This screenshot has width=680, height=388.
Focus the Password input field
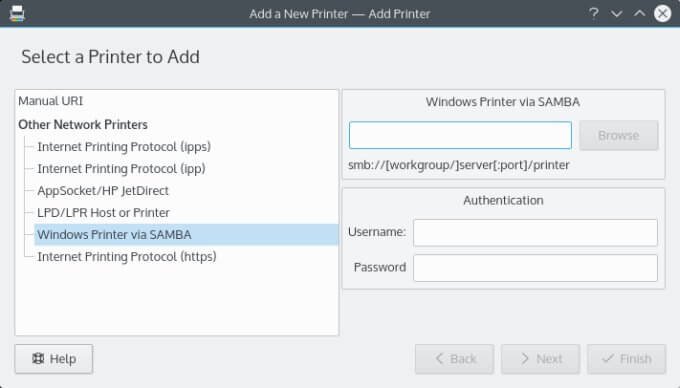tap(535, 267)
